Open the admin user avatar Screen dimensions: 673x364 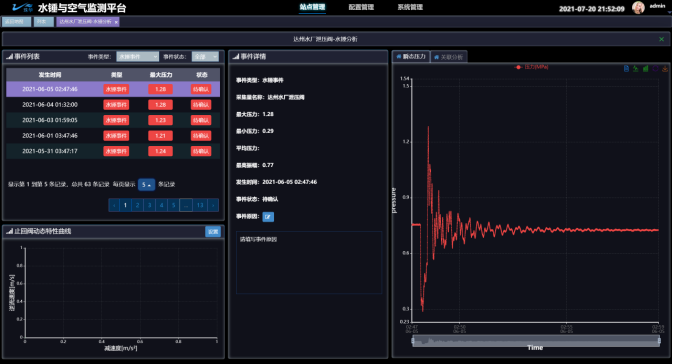click(x=638, y=7)
